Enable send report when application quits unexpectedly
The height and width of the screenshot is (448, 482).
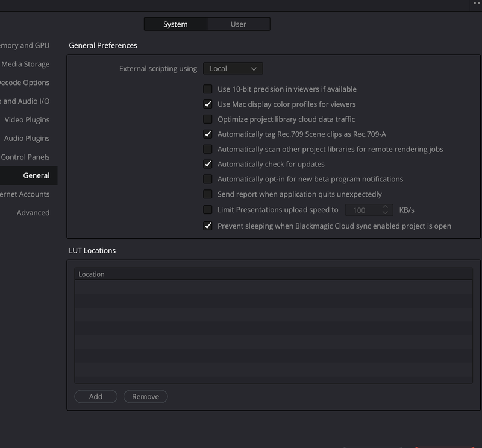(x=208, y=194)
